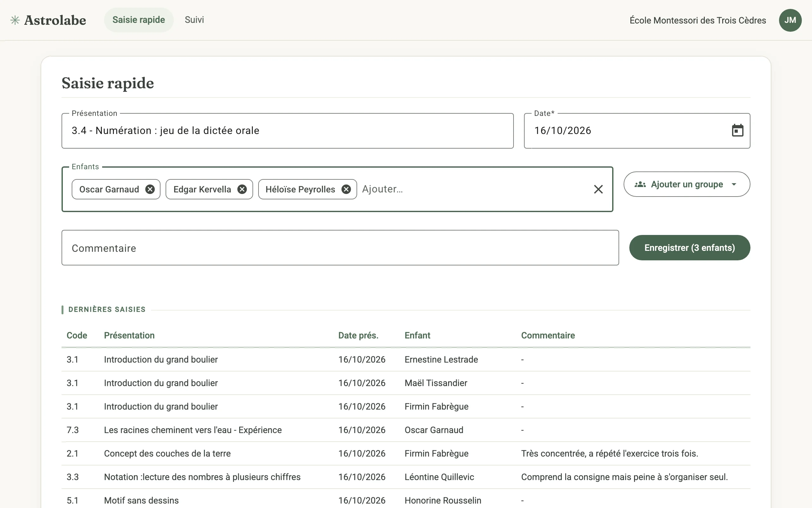812x508 pixels.
Task: Select the Maël Tissandier cell
Action: pyautogui.click(x=436, y=383)
